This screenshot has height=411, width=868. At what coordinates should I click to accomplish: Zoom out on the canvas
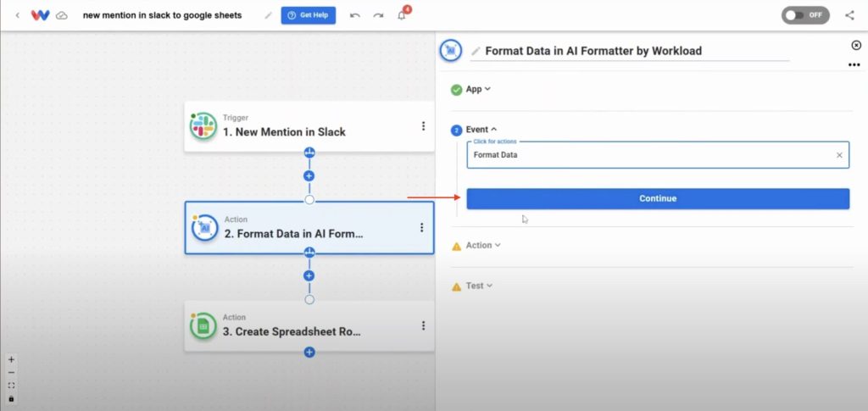point(12,372)
